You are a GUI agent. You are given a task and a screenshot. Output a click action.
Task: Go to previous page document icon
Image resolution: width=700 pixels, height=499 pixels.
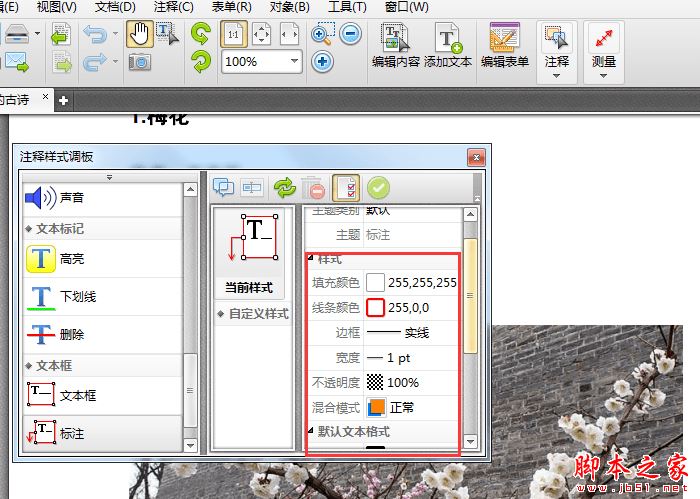pos(61,34)
